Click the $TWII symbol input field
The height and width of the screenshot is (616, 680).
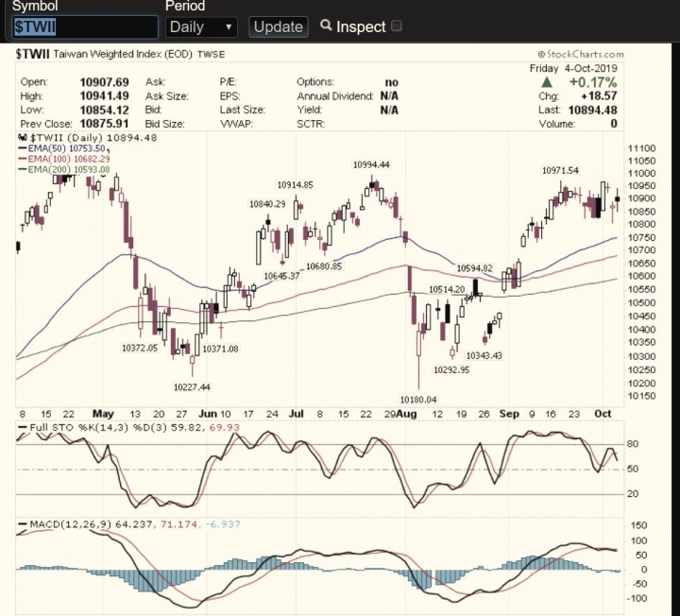click(85, 26)
